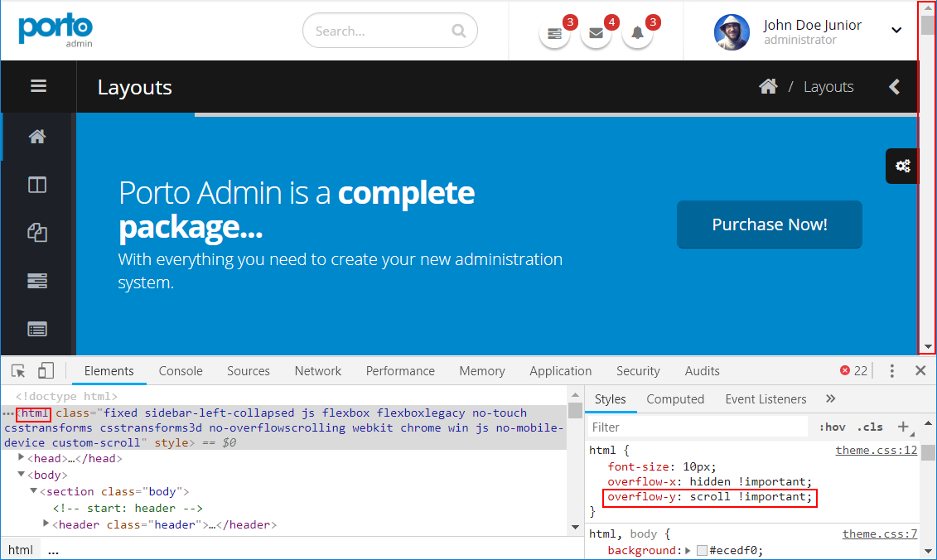This screenshot has width=937, height=560.
Task: Show more panes with the double chevron
Action: (x=831, y=398)
